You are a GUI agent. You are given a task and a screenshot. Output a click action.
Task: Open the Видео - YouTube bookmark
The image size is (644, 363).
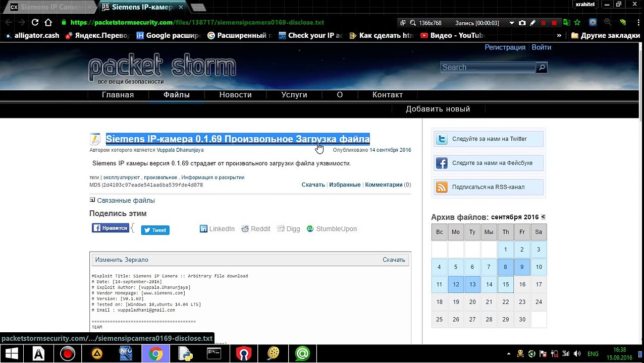tap(452, 35)
